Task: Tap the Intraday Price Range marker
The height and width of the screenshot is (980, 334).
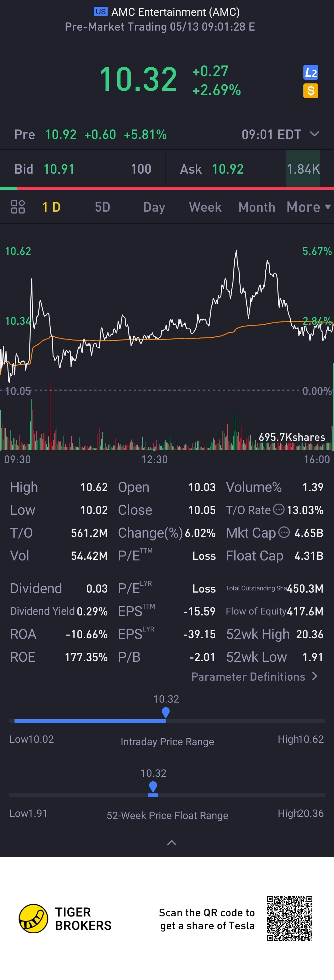Action: 166,712
